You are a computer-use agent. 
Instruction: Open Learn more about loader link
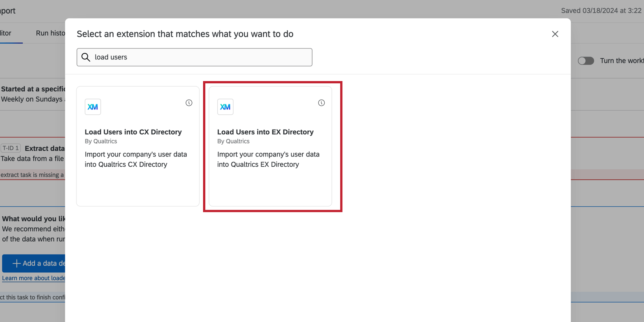(x=34, y=278)
